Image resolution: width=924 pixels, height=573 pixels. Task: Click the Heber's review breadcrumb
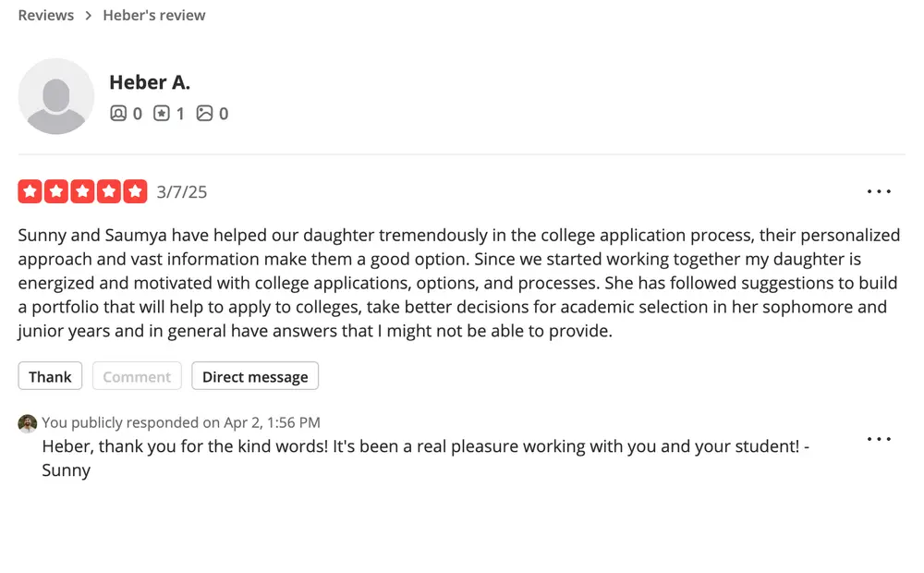tap(153, 16)
